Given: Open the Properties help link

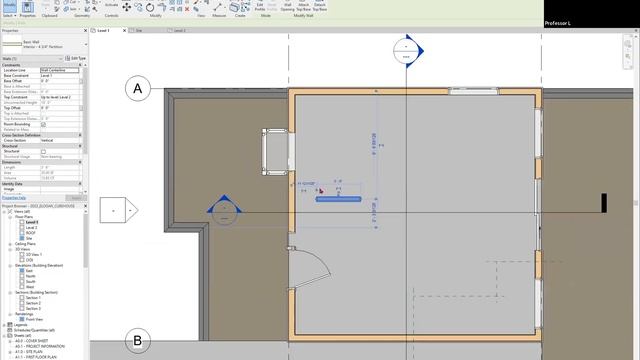Looking at the screenshot, I should [x=14, y=198].
